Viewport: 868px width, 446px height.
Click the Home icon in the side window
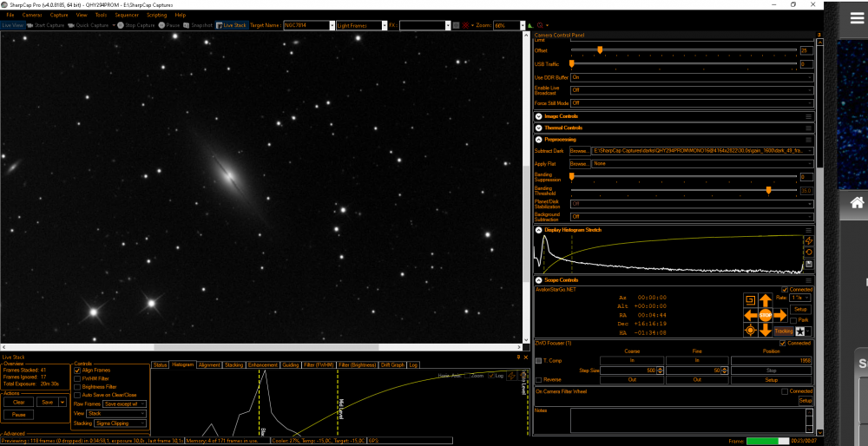(x=857, y=203)
